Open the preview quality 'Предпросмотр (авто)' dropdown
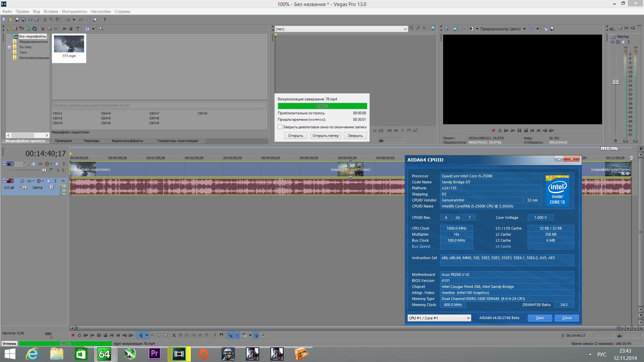 coord(524,29)
